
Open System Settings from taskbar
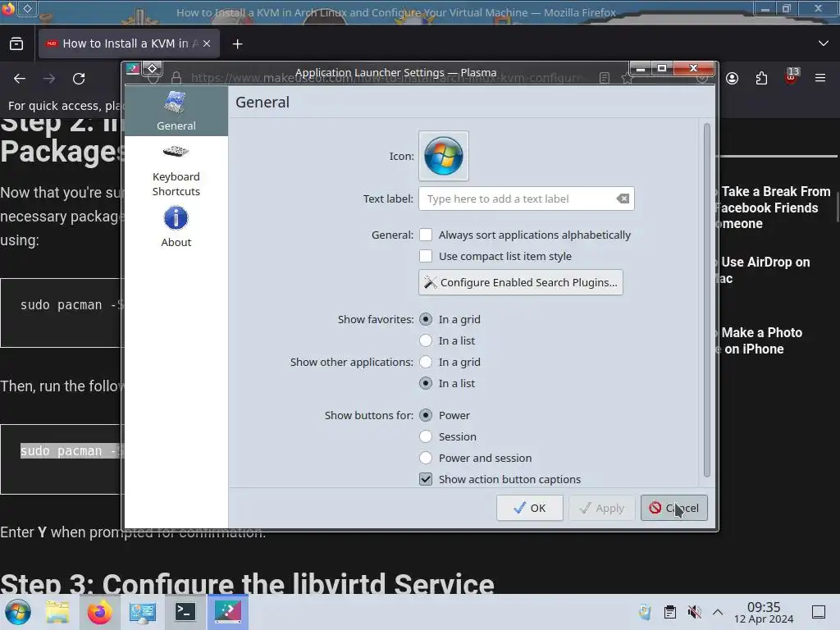click(142, 612)
